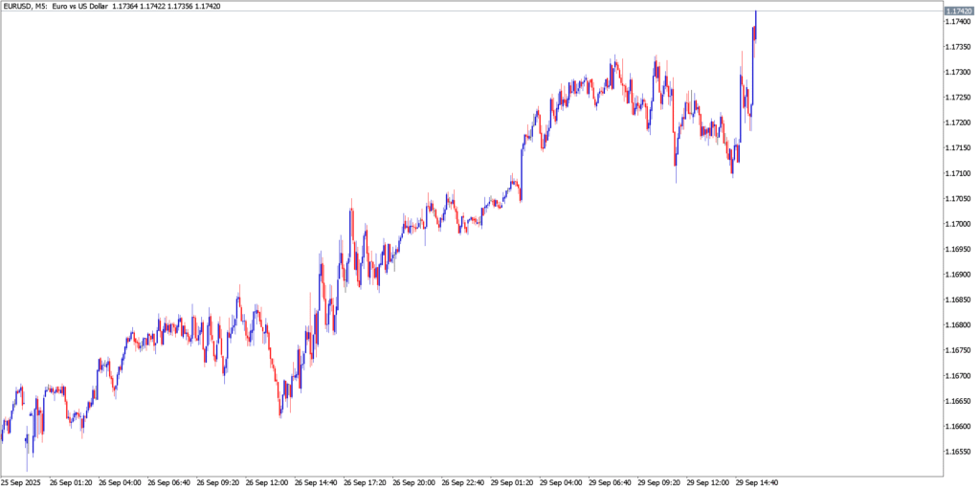Image resolution: width=980 pixels, height=489 pixels.
Task: Select the 25 Sep 2025 date label
Action: tap(21, 482)
